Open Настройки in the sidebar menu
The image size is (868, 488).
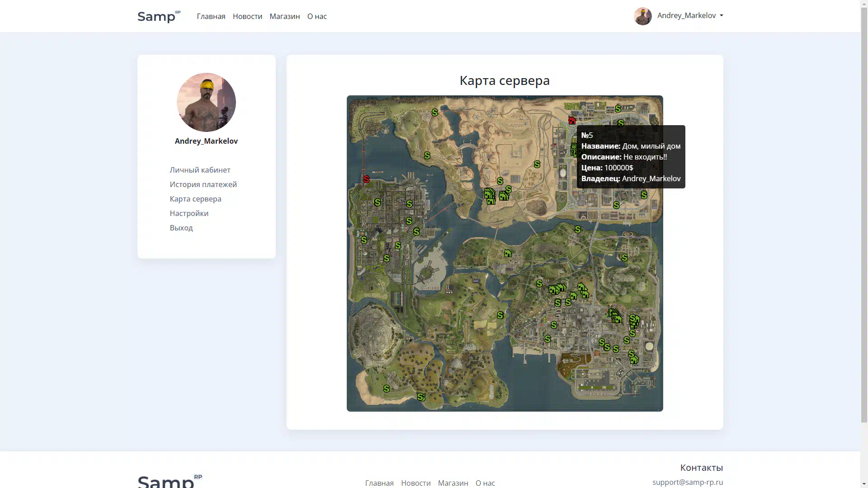point(189,213)
